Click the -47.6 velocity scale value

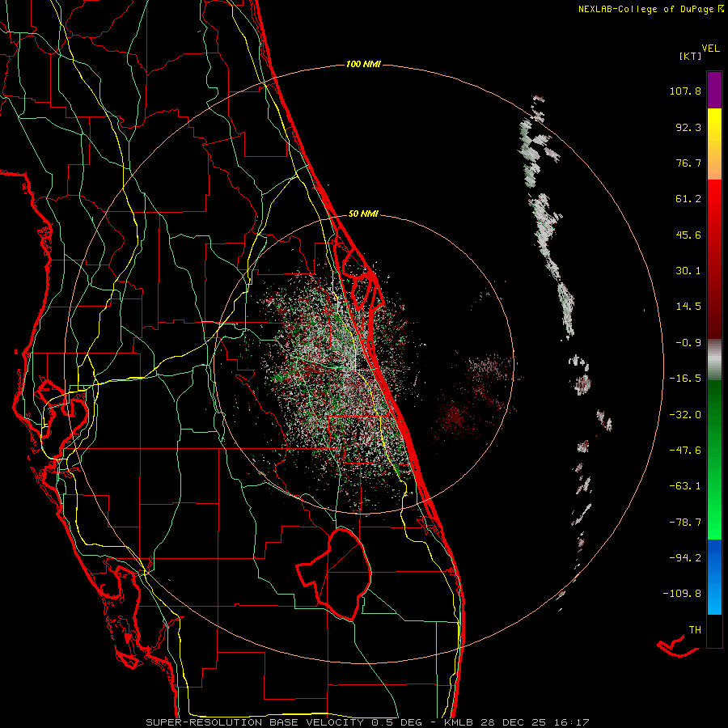(685, 451)
